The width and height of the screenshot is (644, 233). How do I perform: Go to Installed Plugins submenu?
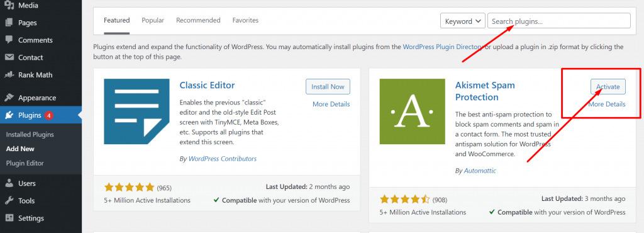coord(30,134)
